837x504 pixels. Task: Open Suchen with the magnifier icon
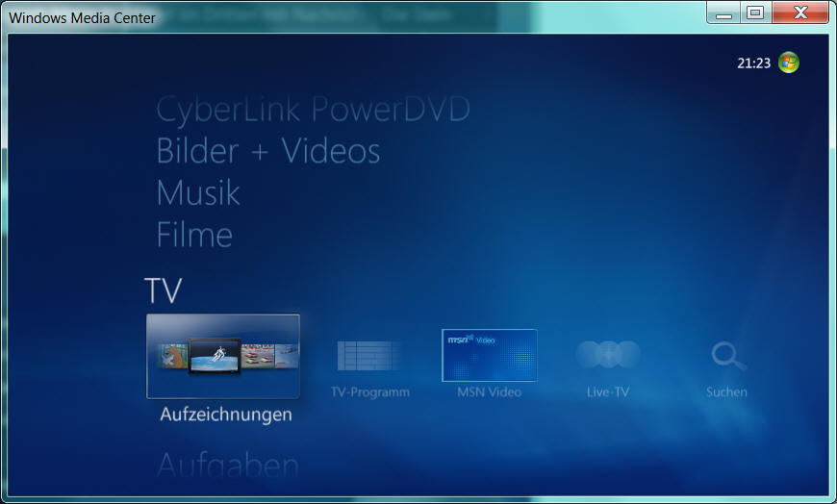pyautogui.click(x=728, y=356)
